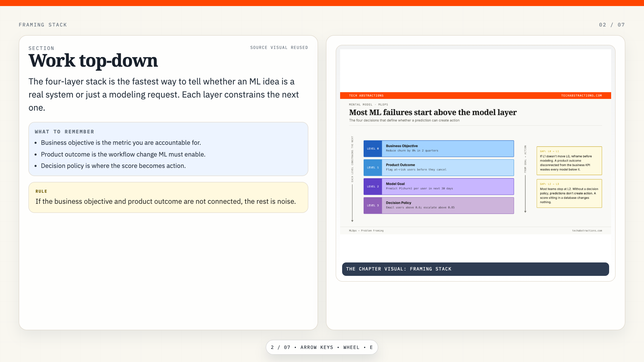The width and height of the screenshot is (644, 362).
Task: Click the SOURCE VISUAL REUSED tag
Action: pos(279,48)
